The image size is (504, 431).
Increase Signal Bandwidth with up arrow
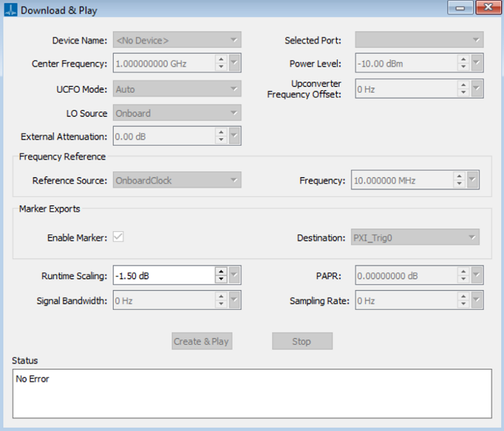click(221, 296)
